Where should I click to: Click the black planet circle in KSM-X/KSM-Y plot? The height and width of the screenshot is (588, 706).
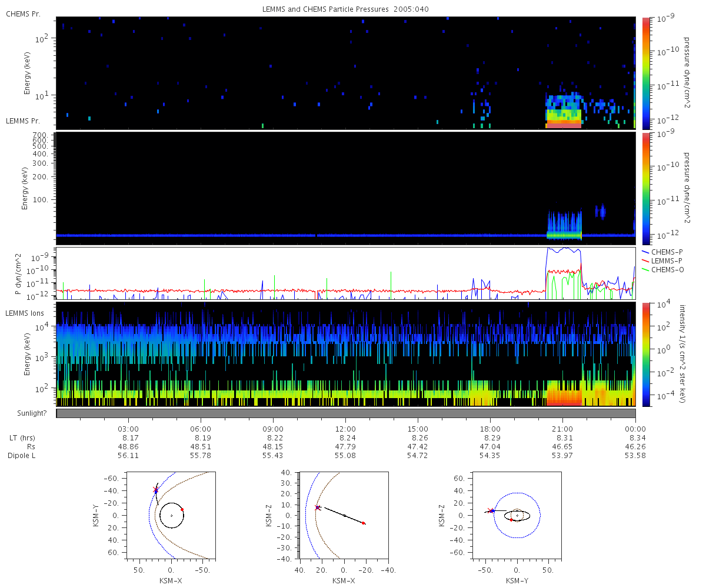point(172,516)
